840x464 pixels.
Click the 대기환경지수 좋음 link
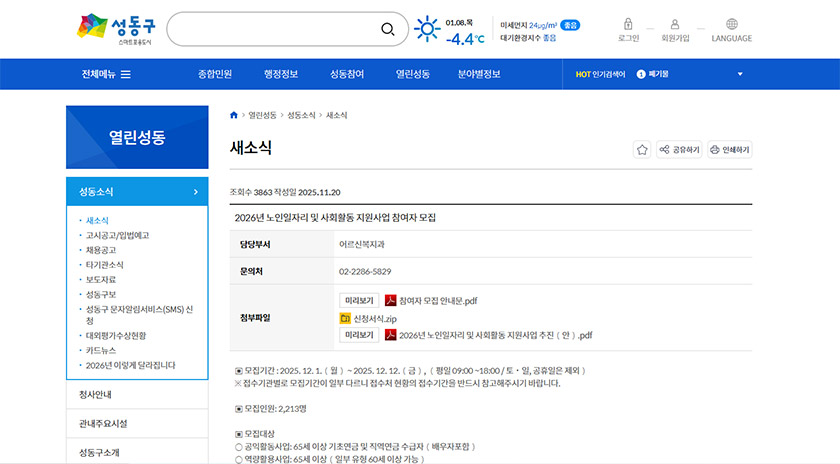point(528,38)
